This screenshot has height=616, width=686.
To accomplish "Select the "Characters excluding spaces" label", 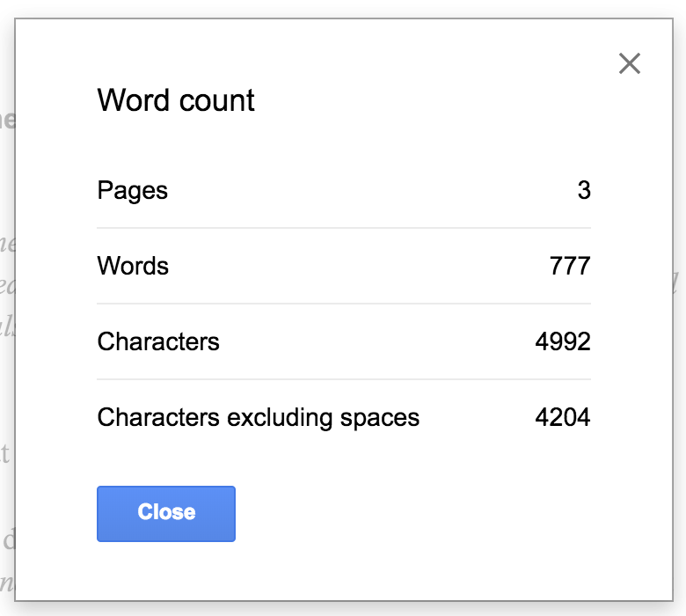I will tap(258, 417).
